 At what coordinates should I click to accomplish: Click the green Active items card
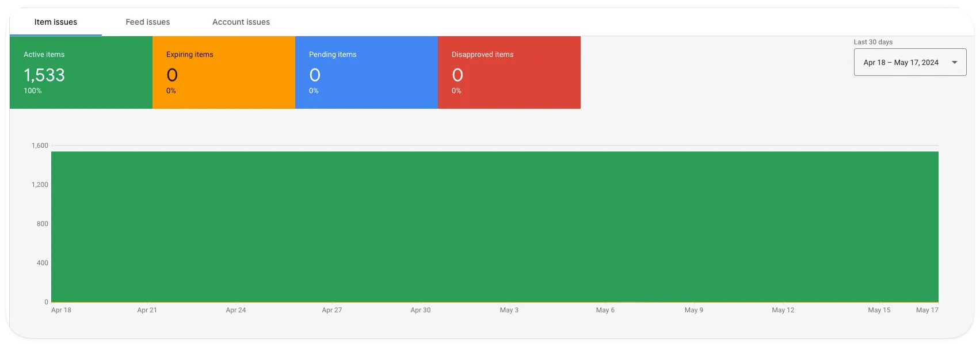[x=81, y=72]
